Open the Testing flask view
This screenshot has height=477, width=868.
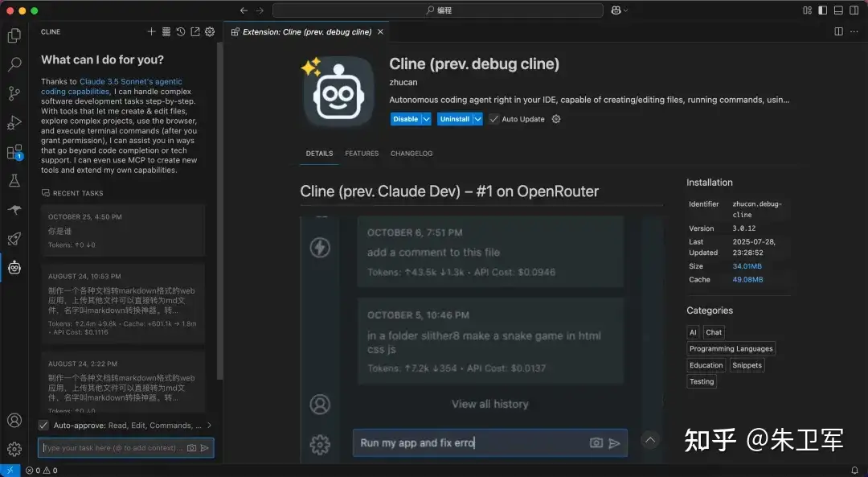tap(14, 181)
